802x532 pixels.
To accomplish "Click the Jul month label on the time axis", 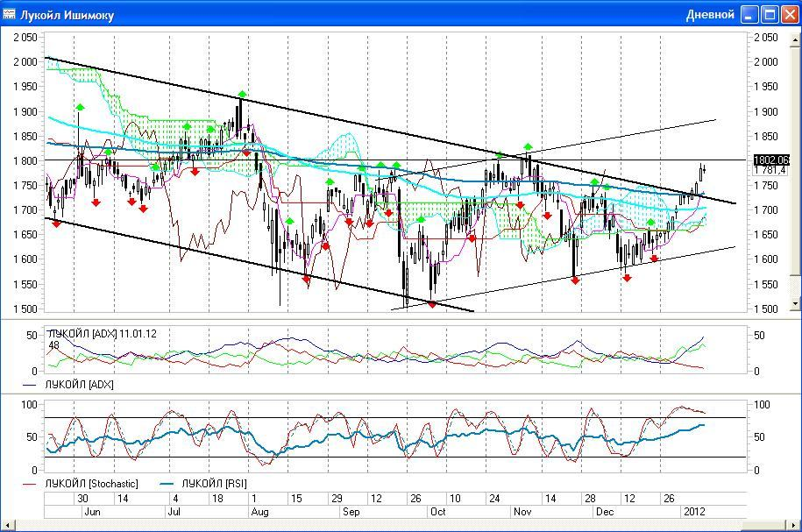I will [x=174, y=512].
